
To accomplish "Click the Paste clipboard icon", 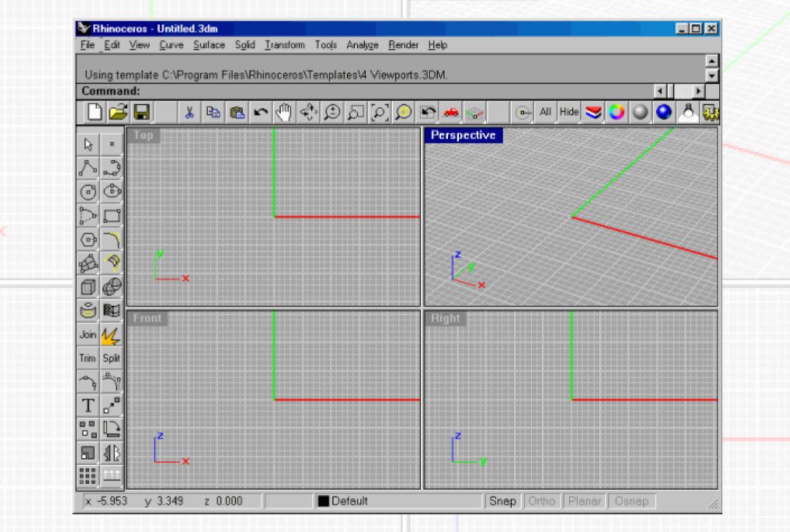I will (x=237, y=112).
